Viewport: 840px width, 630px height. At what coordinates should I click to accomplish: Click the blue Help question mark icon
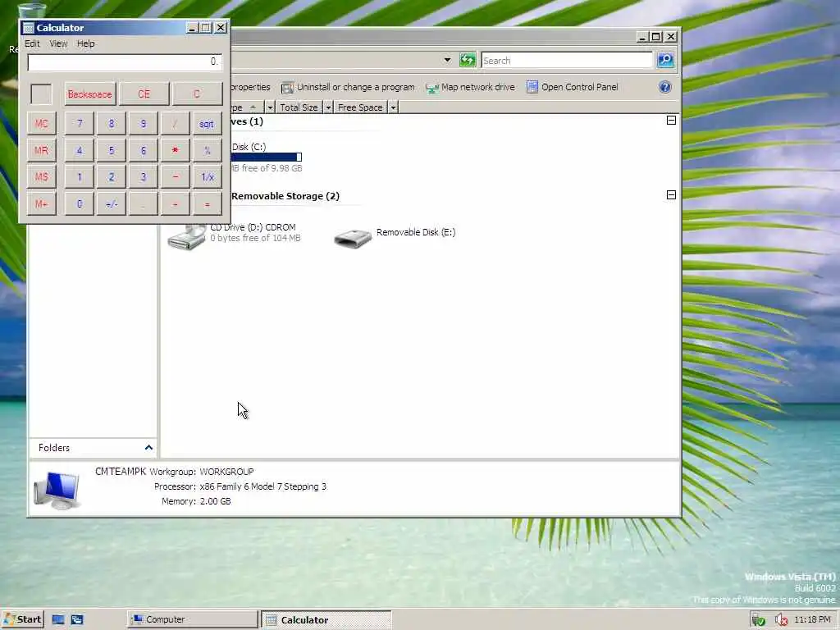point(664,87)
